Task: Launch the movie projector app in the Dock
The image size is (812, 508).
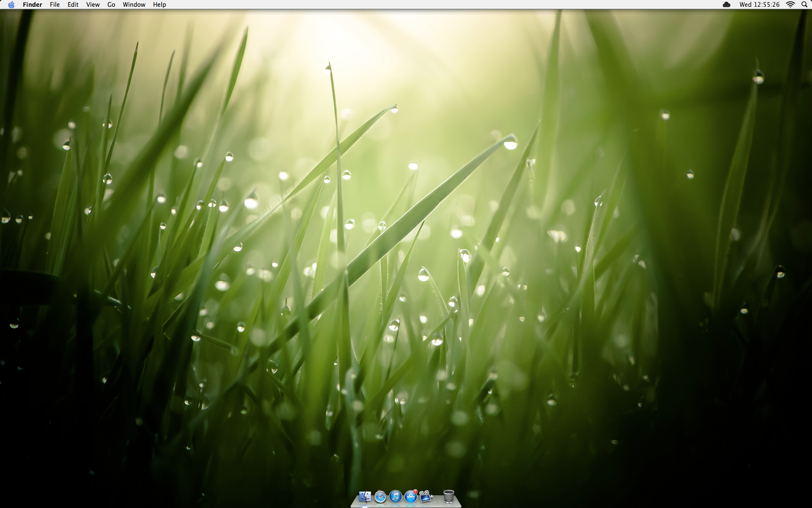Action: [x=425, y=497]
